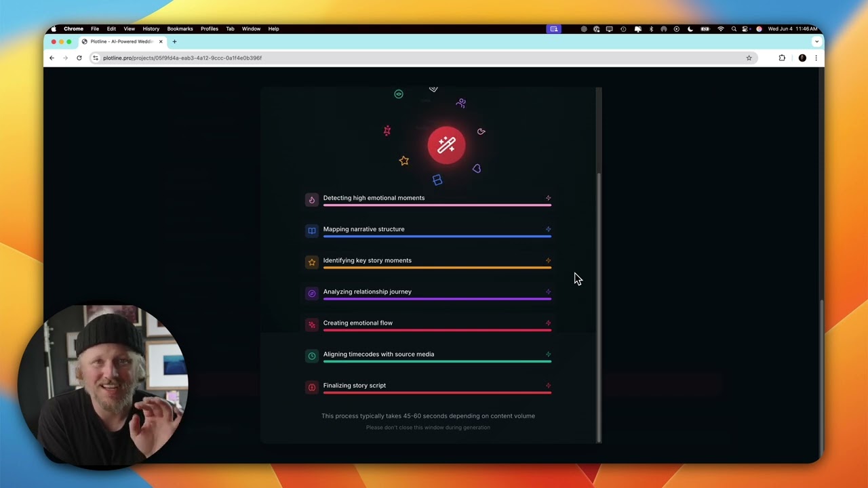Click the floating blue square icon

click(437, 180)
